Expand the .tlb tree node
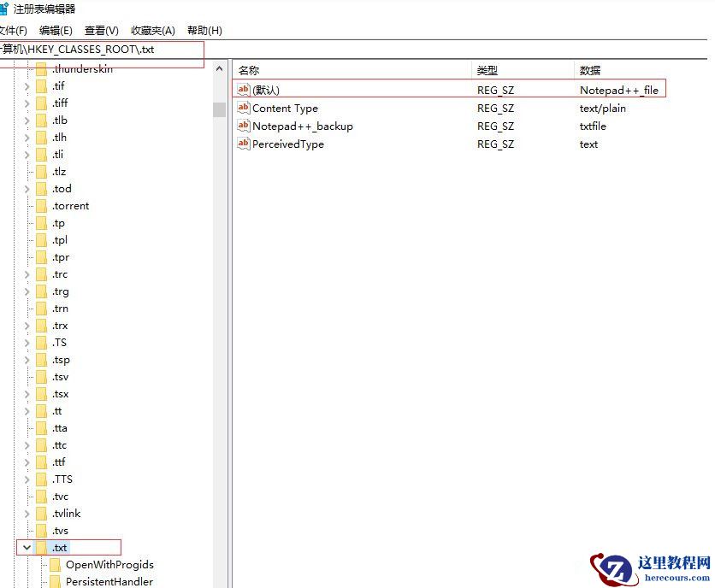Image resolution: width=715 pixels, height=588 pixels. [27, 120]
